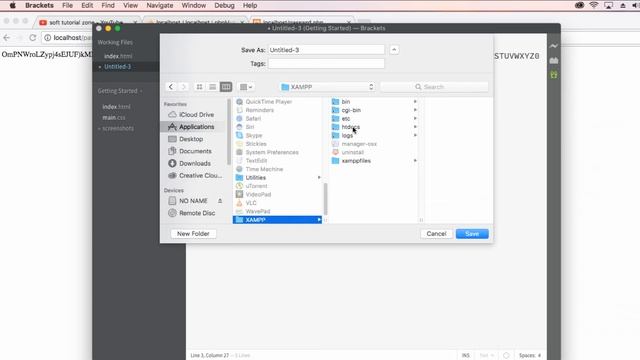
Task: Click the Save button
Action: click(472, 234)
